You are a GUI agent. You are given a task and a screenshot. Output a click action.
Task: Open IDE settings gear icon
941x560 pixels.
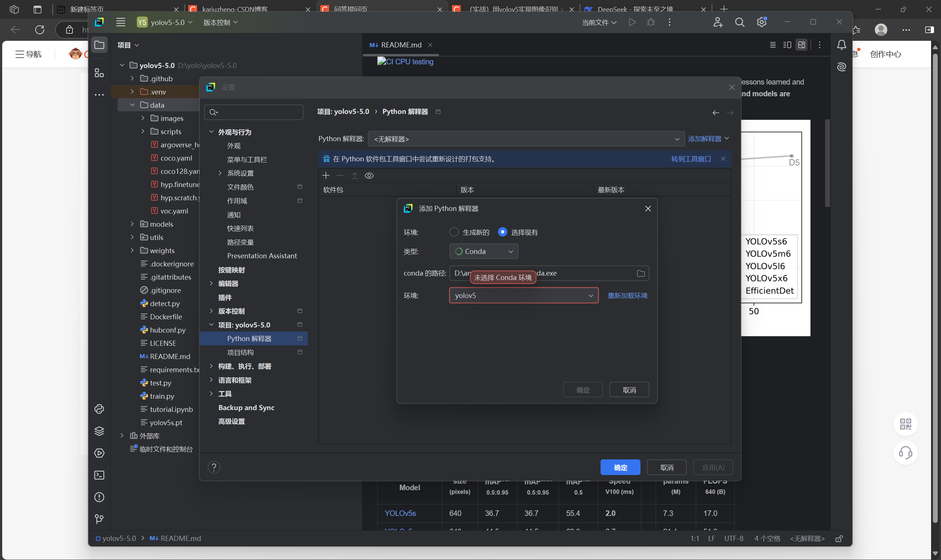tap(762, 22)
